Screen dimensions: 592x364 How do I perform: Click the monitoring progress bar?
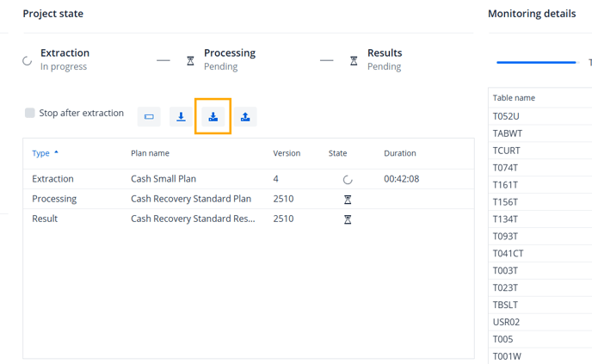point(536,62)
